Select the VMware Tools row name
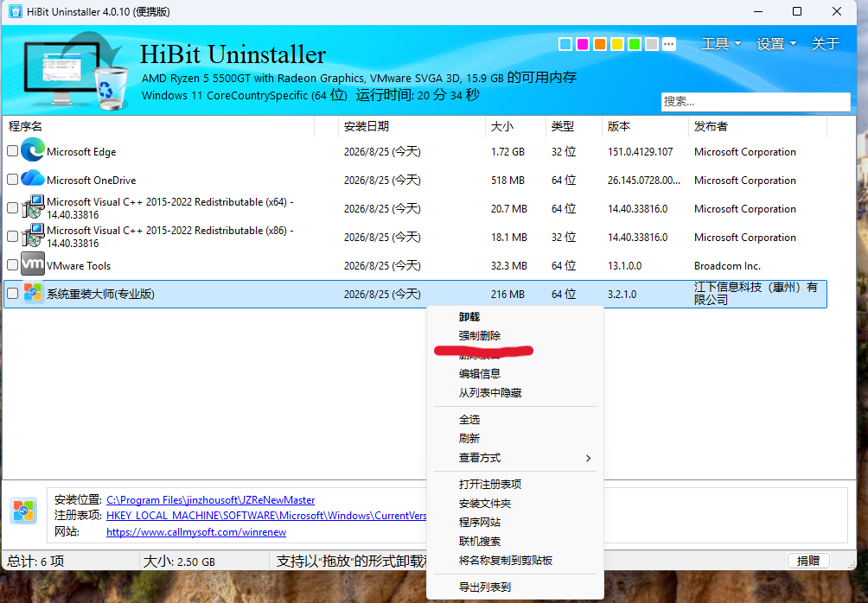 point(79,266)
